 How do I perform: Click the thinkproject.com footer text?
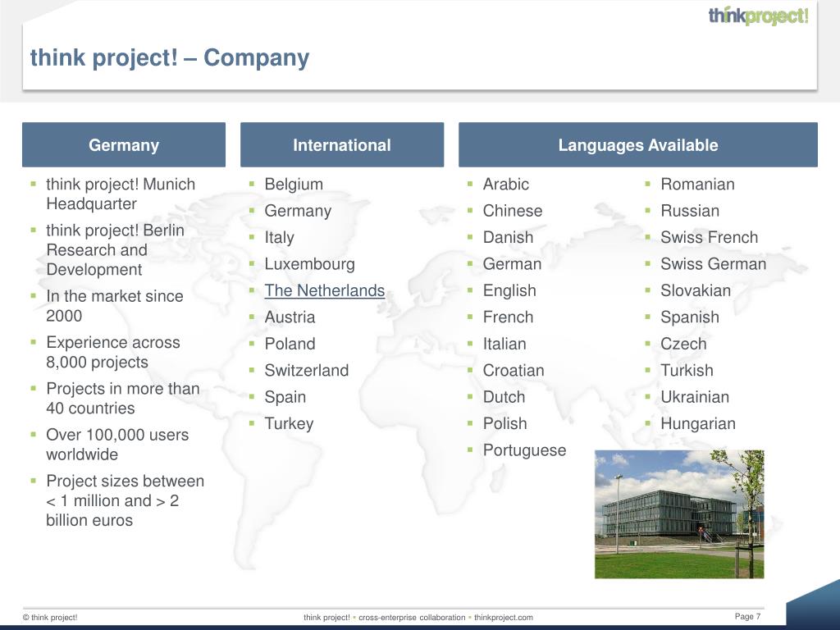pos(504,617)
